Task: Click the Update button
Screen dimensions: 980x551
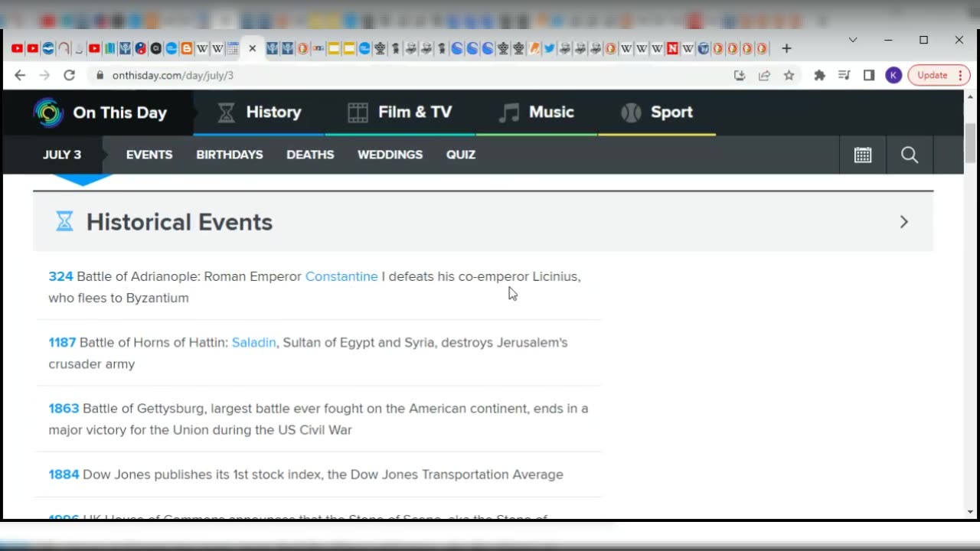Action: [x=933, y=75]
